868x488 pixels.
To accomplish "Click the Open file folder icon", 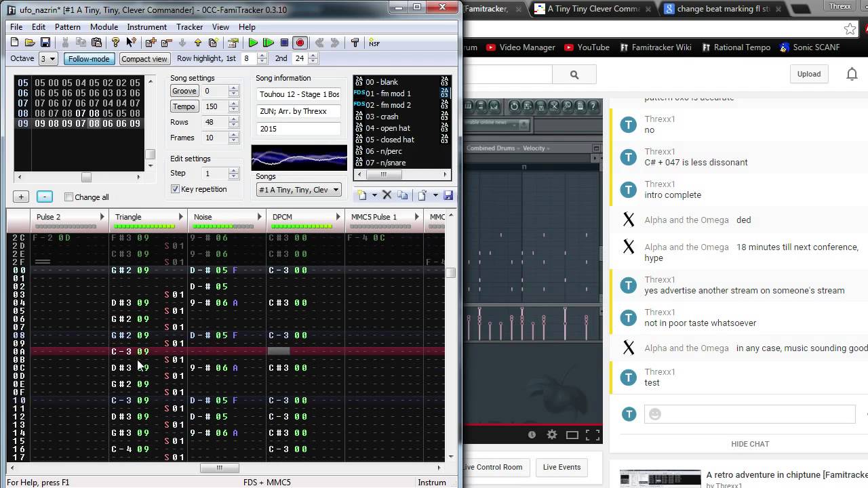I will (x=30, y=43).
